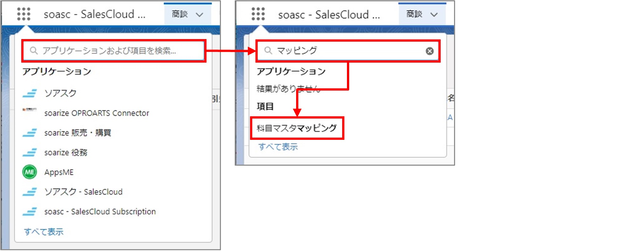This screenshot has width=644, height=252.
Task: Expand the 商談 tab dropdown in right screenshot
Action: (434, 15)
